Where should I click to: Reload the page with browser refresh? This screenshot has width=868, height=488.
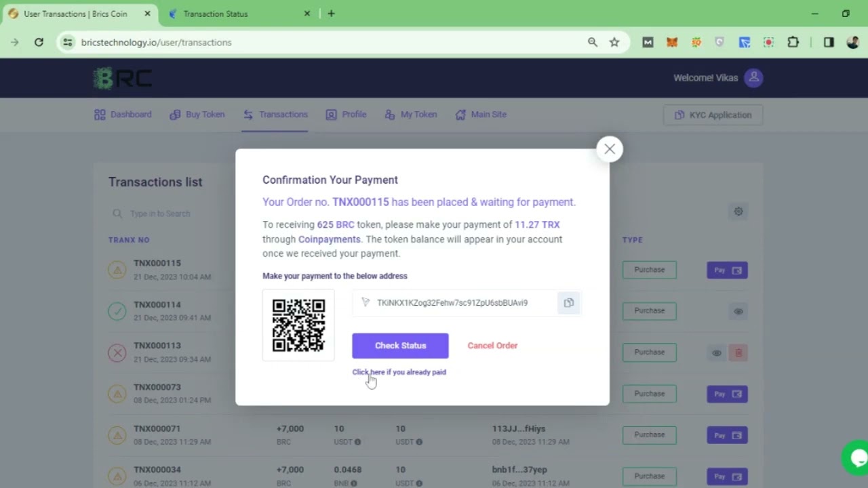click(x=39, y=42)
